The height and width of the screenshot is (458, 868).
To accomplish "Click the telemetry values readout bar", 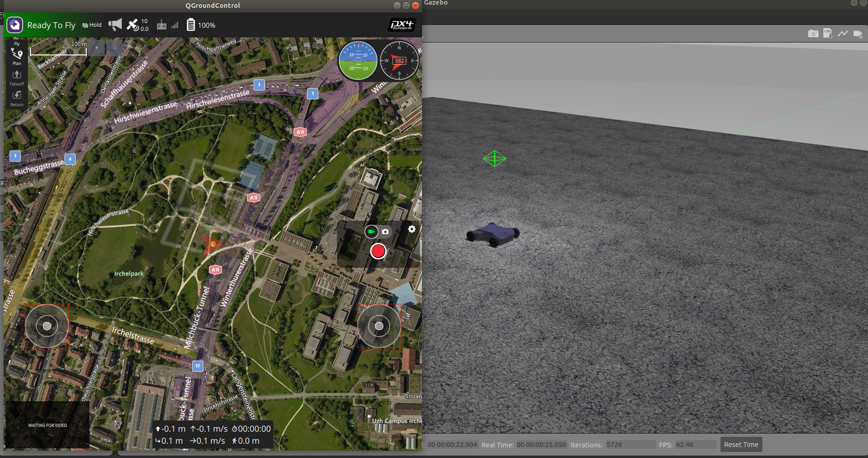I will point(213,434).
